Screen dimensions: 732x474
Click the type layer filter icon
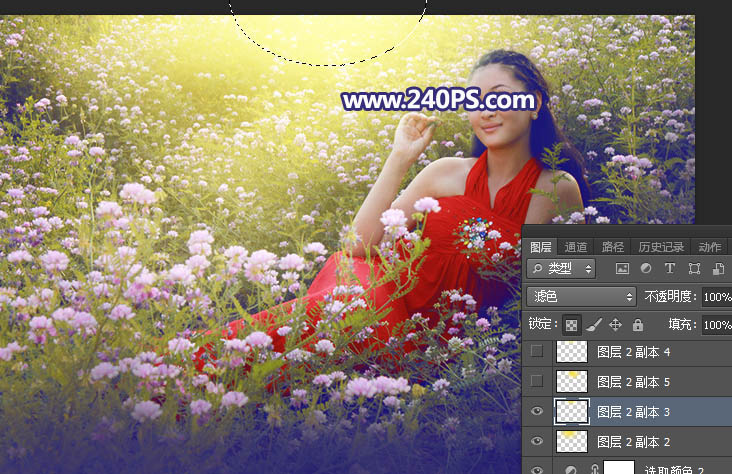670,269
